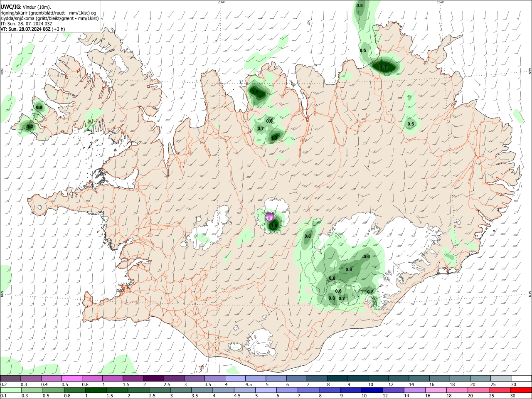Click the '20W' longitude label
This screenshot has height=399, width=532.
221,2
